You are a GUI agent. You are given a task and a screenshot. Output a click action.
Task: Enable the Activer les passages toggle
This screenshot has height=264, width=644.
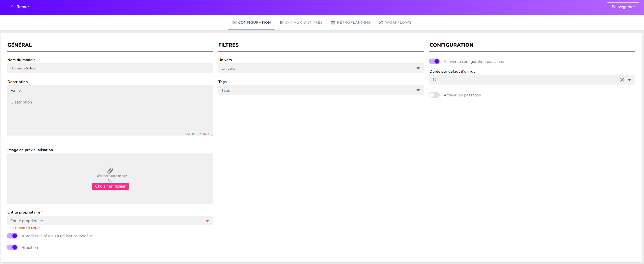pos(434,95)
